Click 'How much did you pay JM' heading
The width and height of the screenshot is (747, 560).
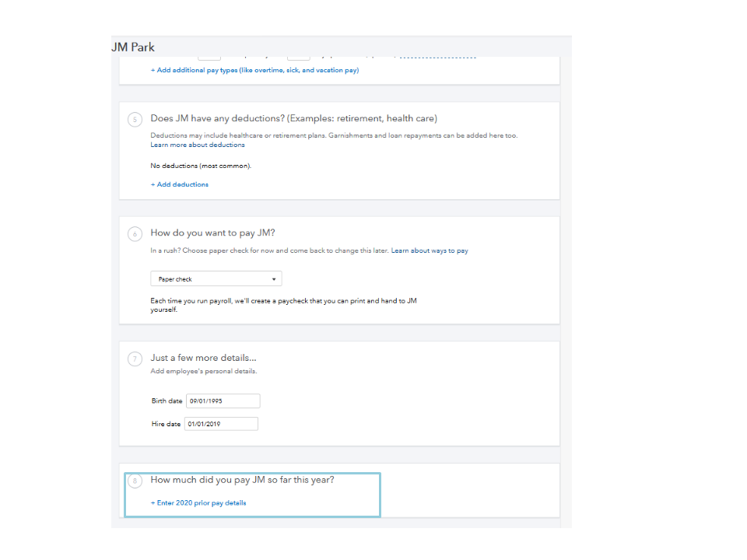242,480
